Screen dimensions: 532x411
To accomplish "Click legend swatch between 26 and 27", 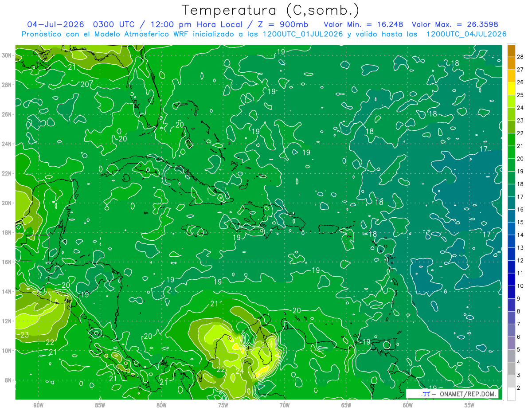I will (x=511, y=76).
